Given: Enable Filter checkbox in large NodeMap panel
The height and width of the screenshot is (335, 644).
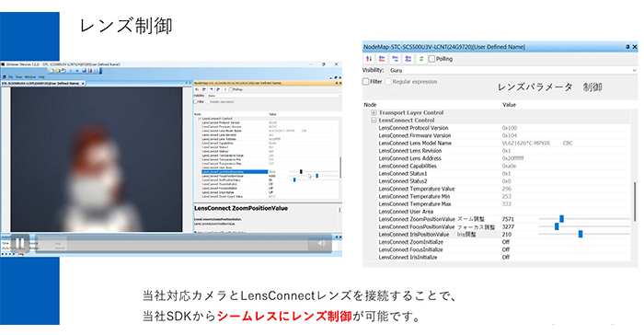Looking at the screenshot, I should 365,81.
